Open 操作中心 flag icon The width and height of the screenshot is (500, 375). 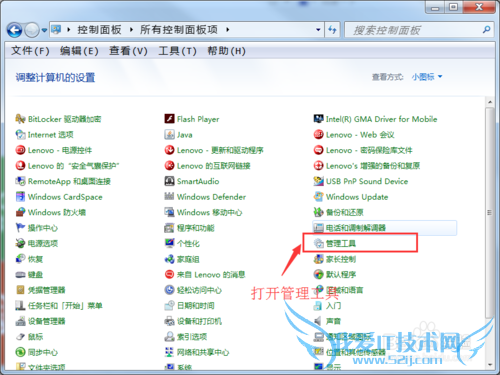pos(20,228)
